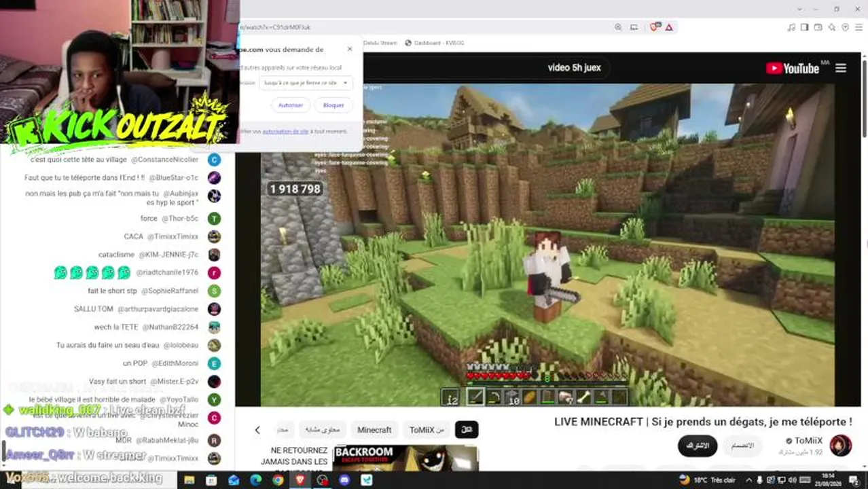Click 'NE RETOURNEZ JAMAIS DANS LES' video title
The height and width of the screenshot is (489, 868).
pos(294,456)
